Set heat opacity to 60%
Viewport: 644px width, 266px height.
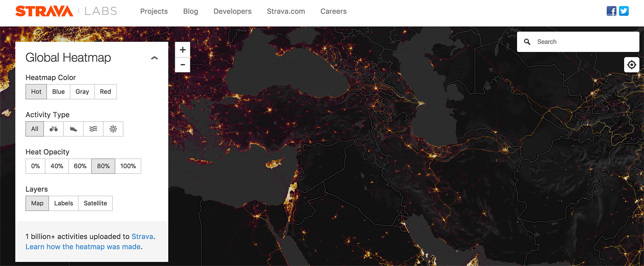pyautogui.click(x=80, y=166)
